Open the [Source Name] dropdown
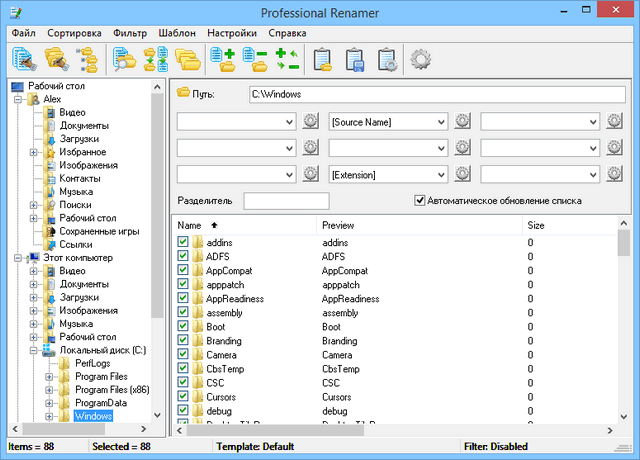Image resolution: width=640 pixels, height=460 pixels. (x=440, y=122)
